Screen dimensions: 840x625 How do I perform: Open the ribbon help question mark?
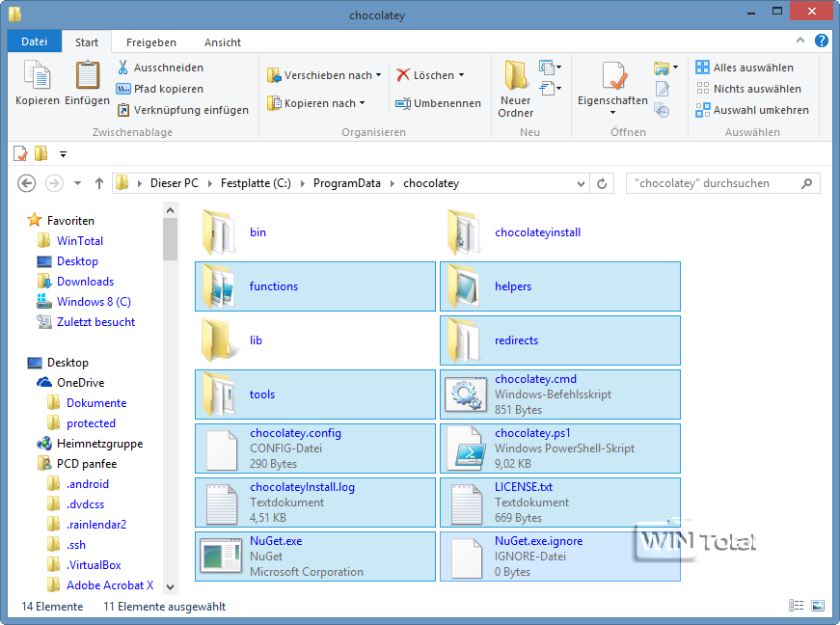(x=821, y=41)
